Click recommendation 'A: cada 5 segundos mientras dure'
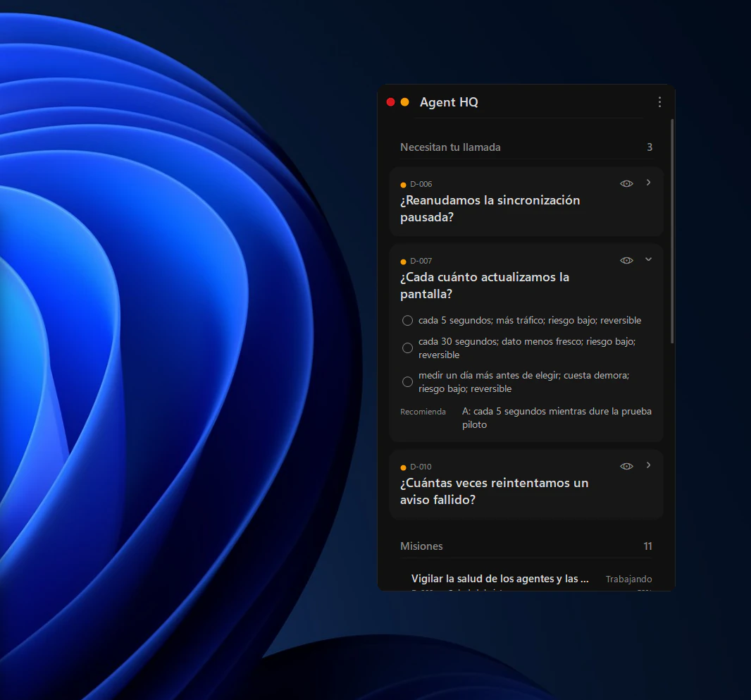Screen dimensions: 751x700 tap(557, 418)
